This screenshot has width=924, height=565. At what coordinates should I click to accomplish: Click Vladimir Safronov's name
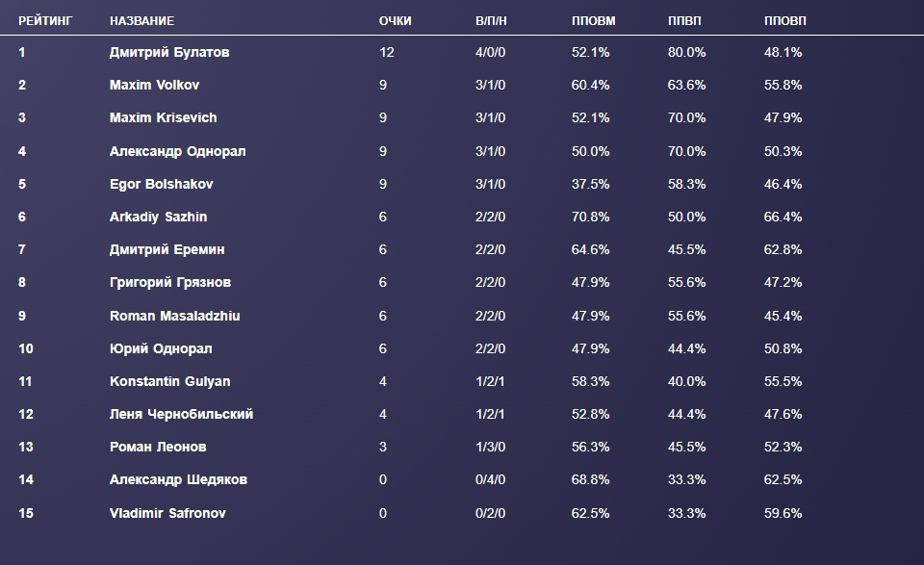click(x=167, y=513)
